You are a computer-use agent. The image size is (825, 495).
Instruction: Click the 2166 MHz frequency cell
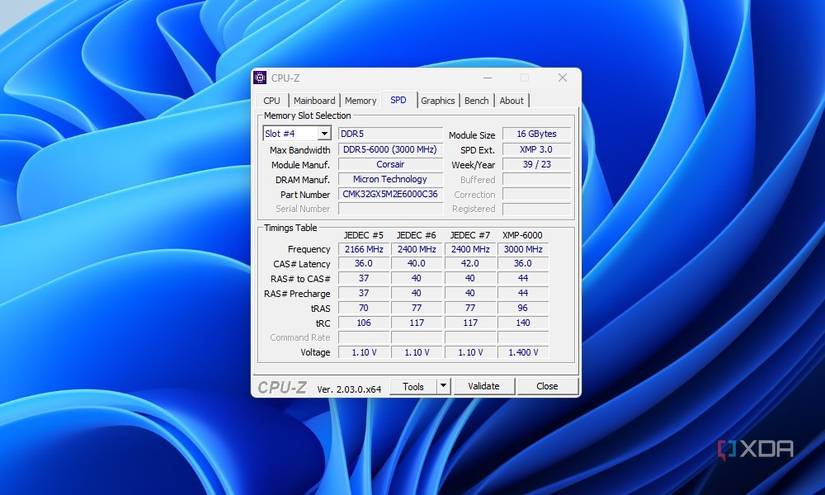click(364, 249)
